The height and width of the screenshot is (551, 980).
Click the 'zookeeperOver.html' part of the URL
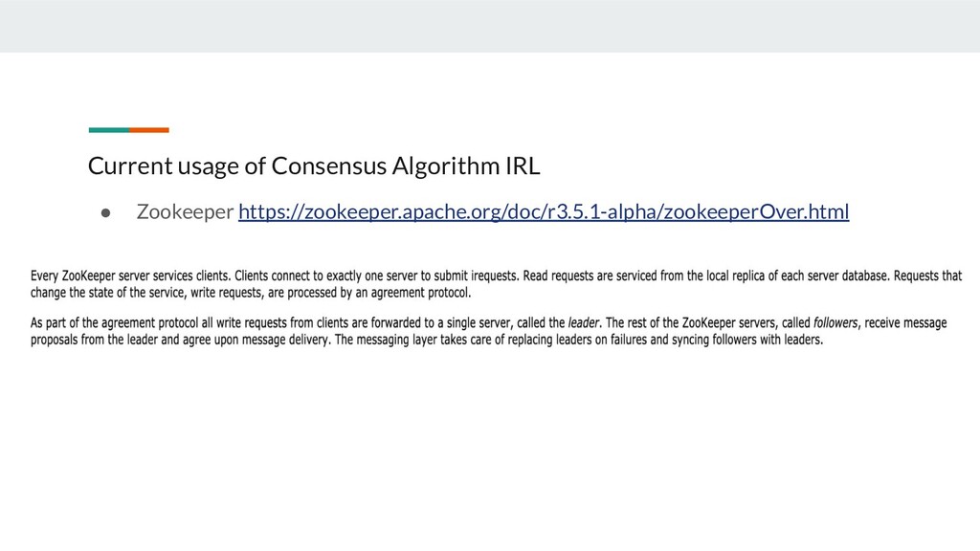tap(756, 211)
